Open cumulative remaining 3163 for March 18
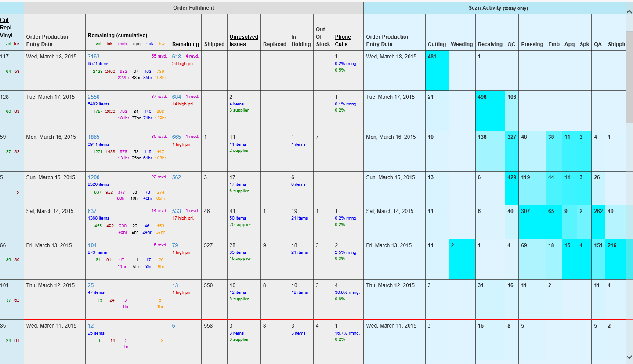This screenshot has width=633, height=364. point(94,57)
